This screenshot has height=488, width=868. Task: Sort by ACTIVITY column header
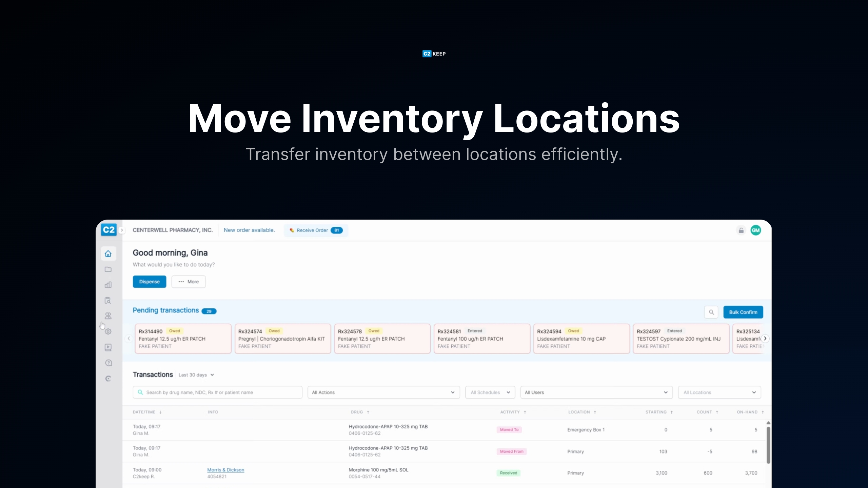point(513,412)
